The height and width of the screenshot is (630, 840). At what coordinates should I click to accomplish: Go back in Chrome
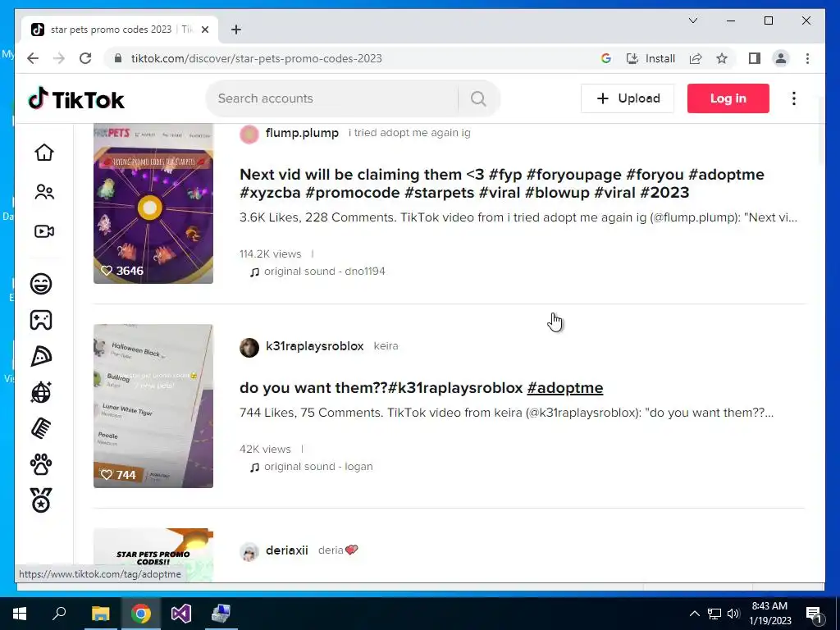coord(33,58)
